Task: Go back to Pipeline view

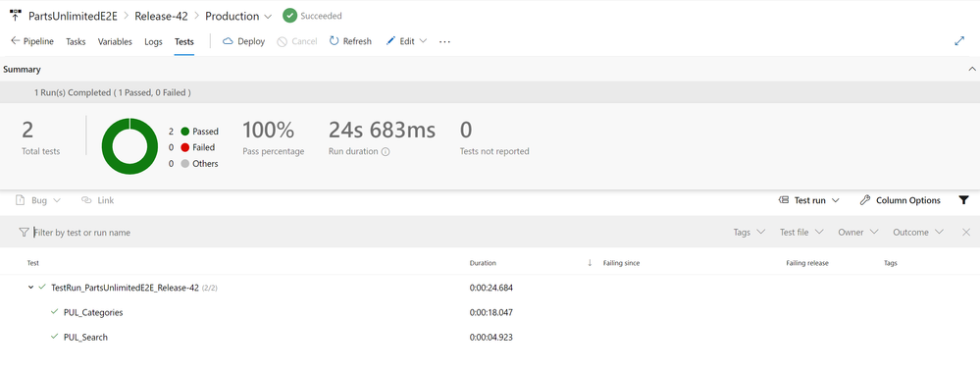Action: click(32, 41)
